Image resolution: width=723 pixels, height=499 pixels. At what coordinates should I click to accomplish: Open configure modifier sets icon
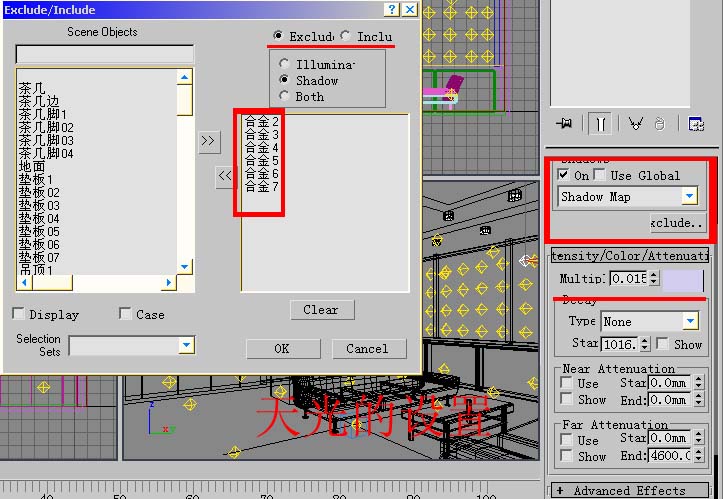pyautogui.click(x=695, y=124)
